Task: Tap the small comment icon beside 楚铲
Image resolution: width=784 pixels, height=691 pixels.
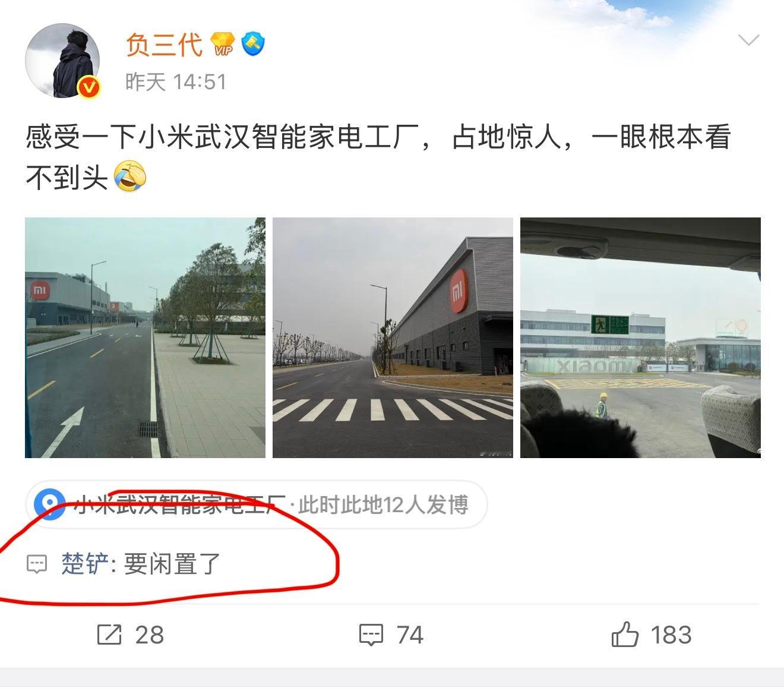Action: (x=37, y=563)
